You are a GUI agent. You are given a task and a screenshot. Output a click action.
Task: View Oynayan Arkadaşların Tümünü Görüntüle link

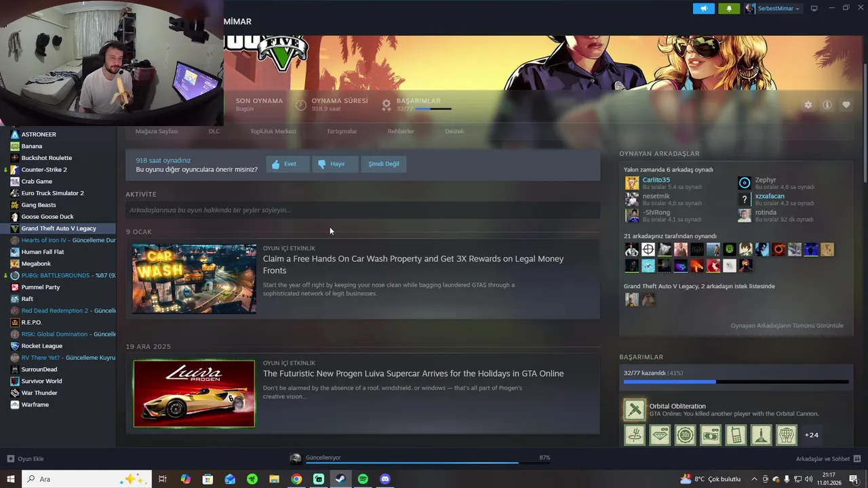[787, 326]
